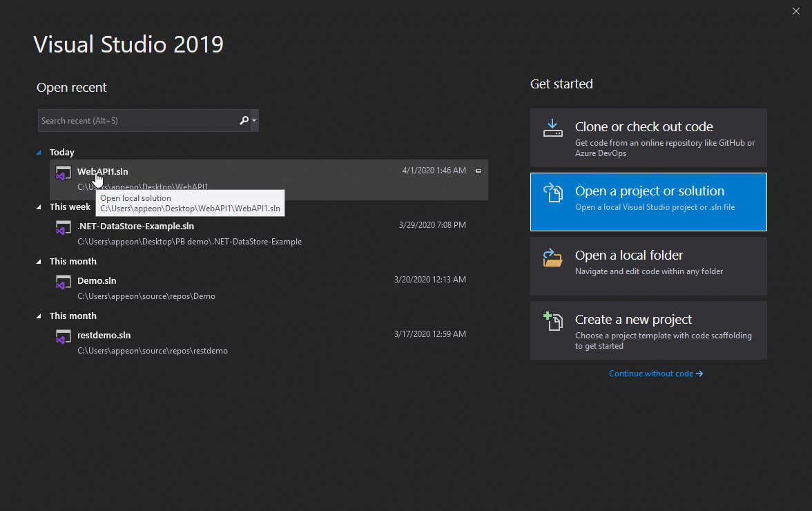This screenshot has height=511, width=812.
Task: Click the restdemo.sln solution file icon
Action: click(x=64, y=337)
